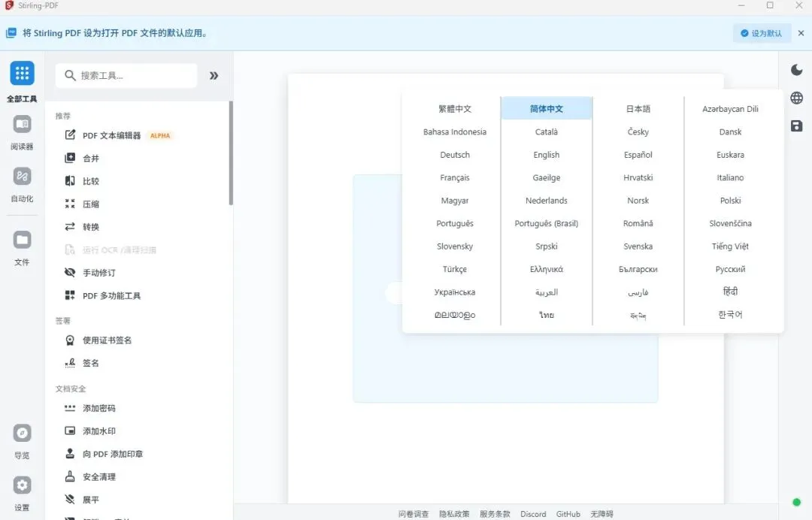This screenshot has width=812, height=520.
Task: Open the 服务条款 terms link
Action: 495,514
